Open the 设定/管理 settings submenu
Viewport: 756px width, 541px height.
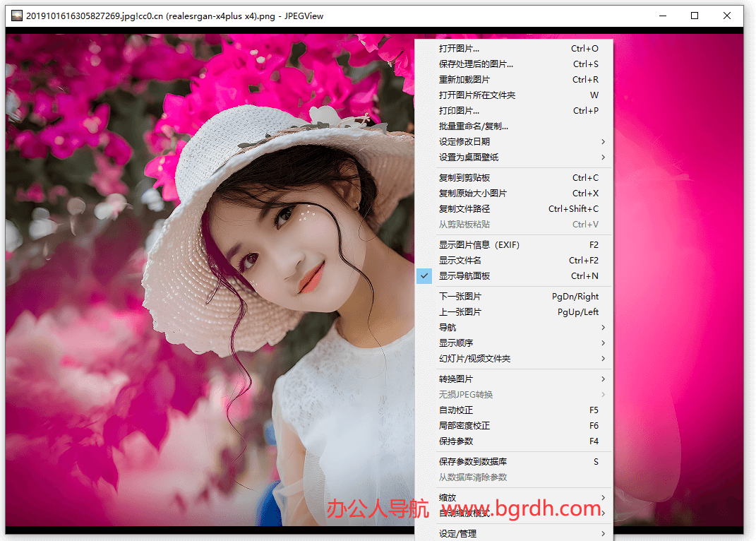(457, 534)
